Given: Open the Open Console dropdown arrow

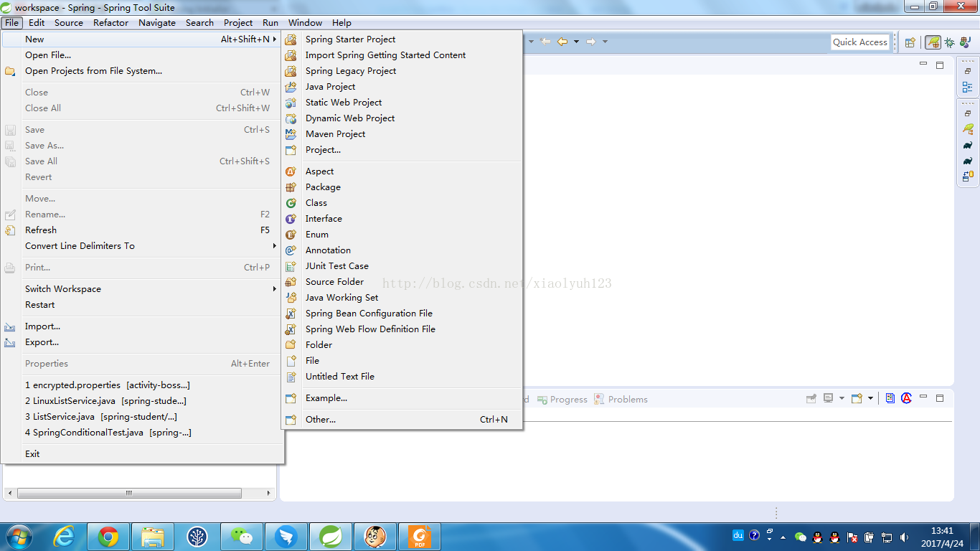Looking at the screenshot, I should [x=870, y=398].
